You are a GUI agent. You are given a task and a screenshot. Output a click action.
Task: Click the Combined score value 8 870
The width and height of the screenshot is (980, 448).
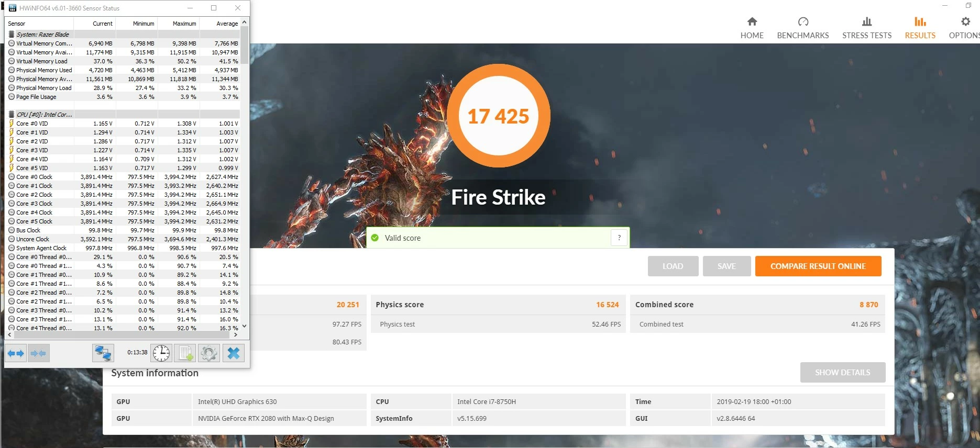tap(869, 305)
